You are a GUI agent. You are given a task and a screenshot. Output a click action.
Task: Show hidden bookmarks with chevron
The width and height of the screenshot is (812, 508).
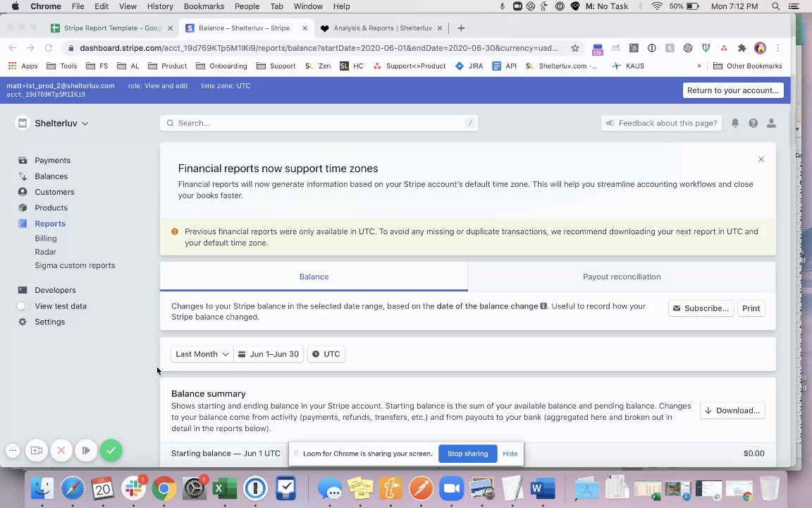699,66
